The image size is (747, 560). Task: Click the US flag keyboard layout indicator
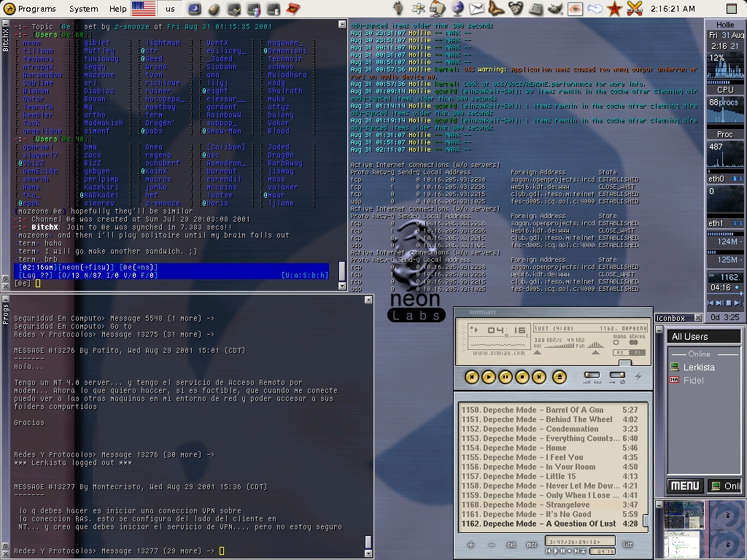tap(144, 9)
